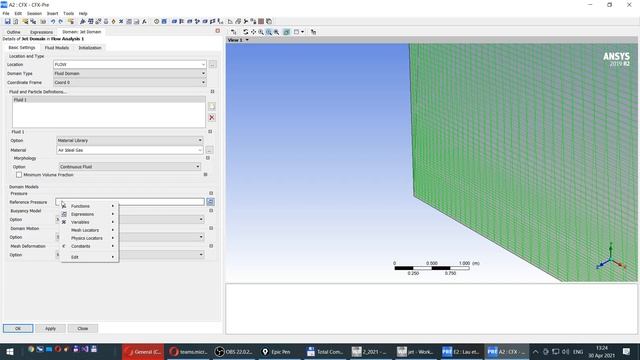Open the Tools menu
The height and width of the screenshot is (360, 640).
[x=69, y=13]
